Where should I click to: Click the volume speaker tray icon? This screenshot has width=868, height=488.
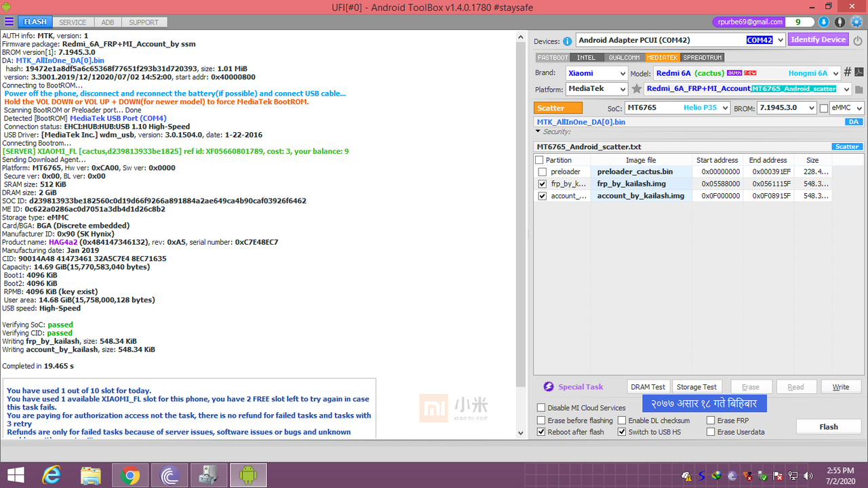point(807,476)
